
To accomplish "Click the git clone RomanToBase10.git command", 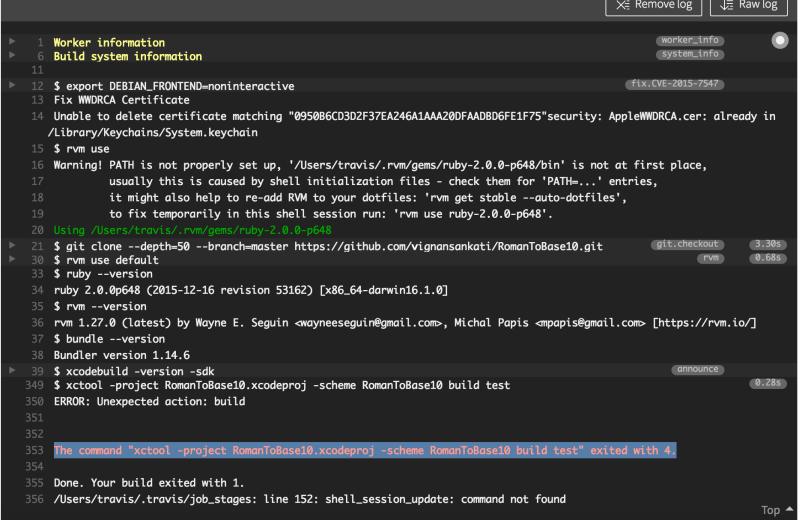I will tap(328, 247).
